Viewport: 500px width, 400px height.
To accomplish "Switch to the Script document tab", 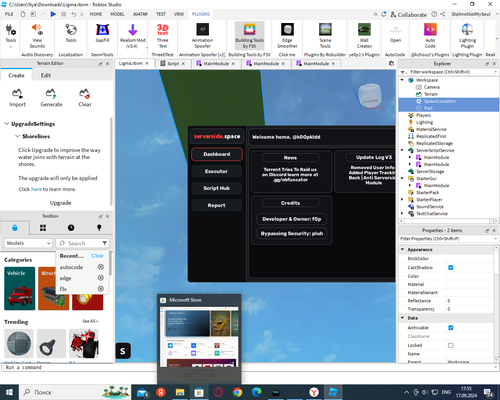I will pos(173,63).
